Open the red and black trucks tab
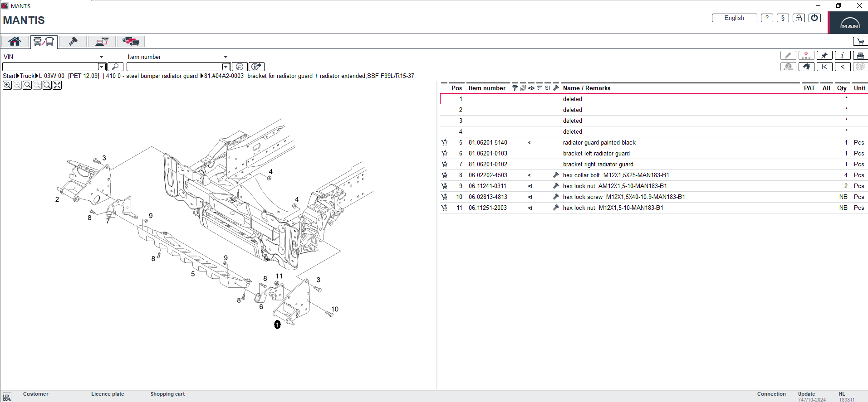The width and height of the screenshot is (868, 402). 131,42
